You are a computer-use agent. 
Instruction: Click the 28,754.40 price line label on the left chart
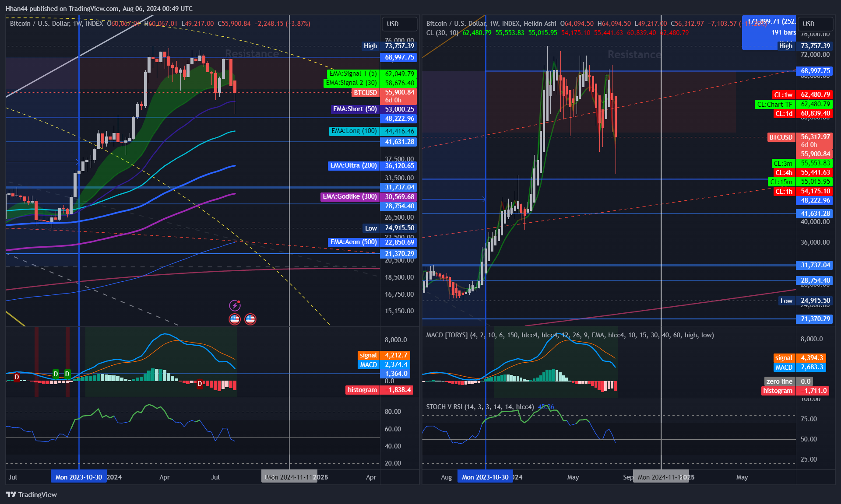(399, 206)
